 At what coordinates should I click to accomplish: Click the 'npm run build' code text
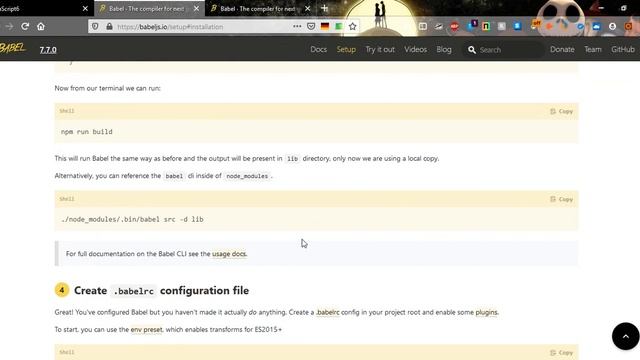[x=87, y=132]
